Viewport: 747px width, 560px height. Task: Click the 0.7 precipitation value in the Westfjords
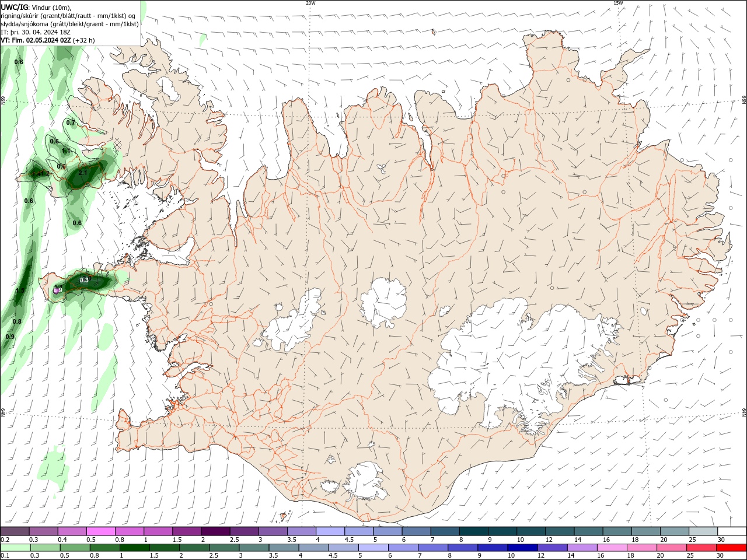pos(71,123)
